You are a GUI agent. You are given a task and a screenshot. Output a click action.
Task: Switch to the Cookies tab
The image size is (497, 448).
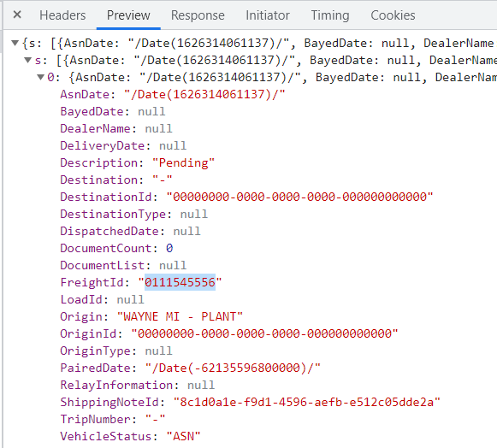tap(393, 15)
